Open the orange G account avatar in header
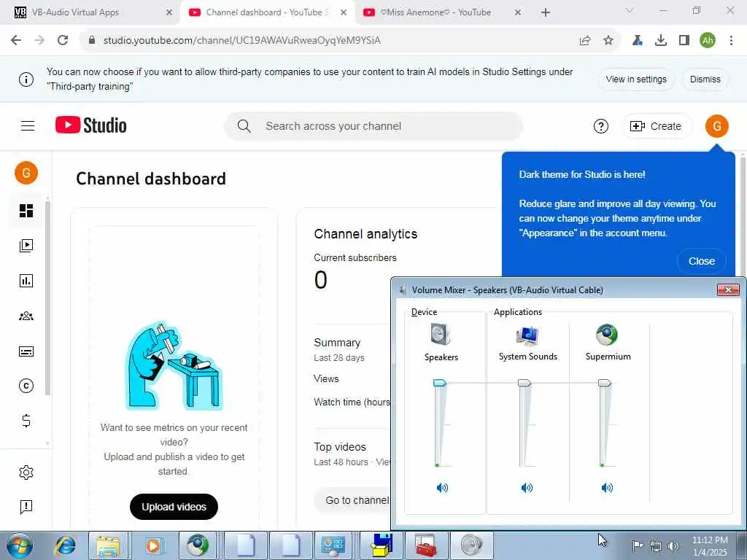This screenshot has width=747, height=560. pyautogui.click(x=716, y=126)
